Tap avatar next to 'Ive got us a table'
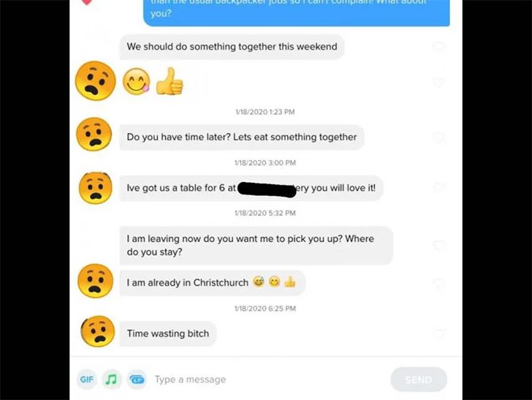Screen dimensions: 532x400 [x=95, y=188]
